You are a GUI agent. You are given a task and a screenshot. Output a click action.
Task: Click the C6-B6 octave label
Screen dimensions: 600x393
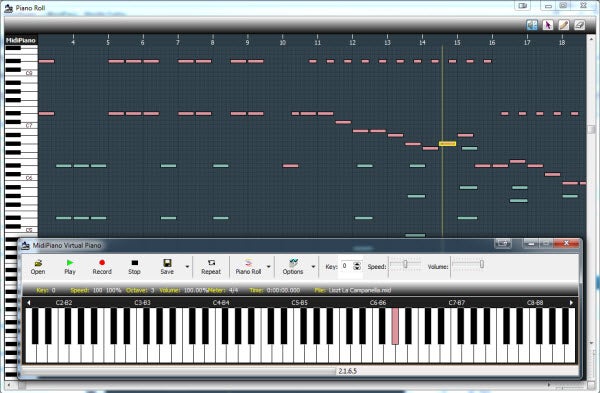(378, 303)
